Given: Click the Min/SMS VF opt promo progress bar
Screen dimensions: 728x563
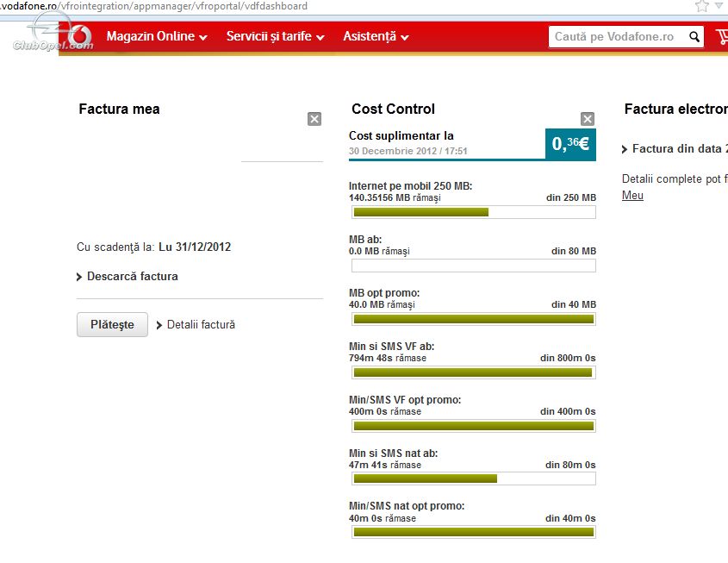Looking at the screenshot, I should click(474, 426).
